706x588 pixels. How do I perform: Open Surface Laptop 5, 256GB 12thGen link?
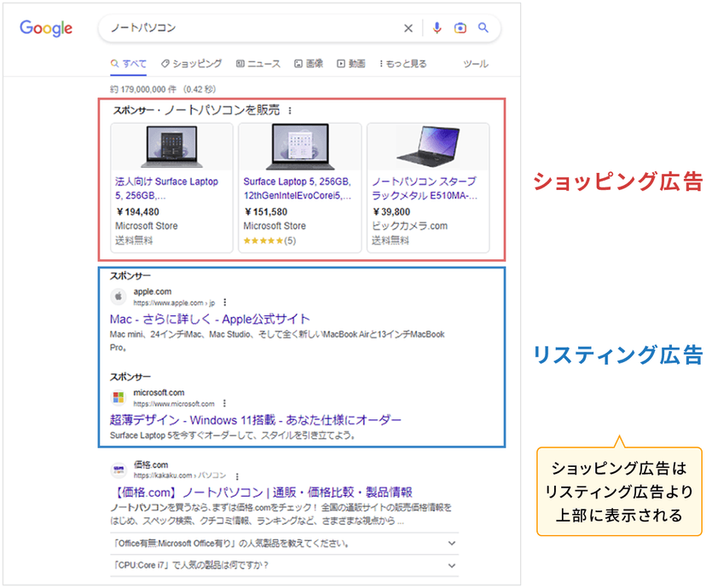pyautogui.click(x=298, y=188)
